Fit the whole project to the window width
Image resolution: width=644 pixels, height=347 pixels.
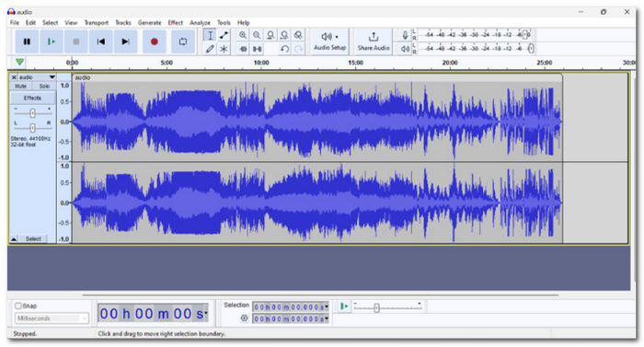[284, 35]
